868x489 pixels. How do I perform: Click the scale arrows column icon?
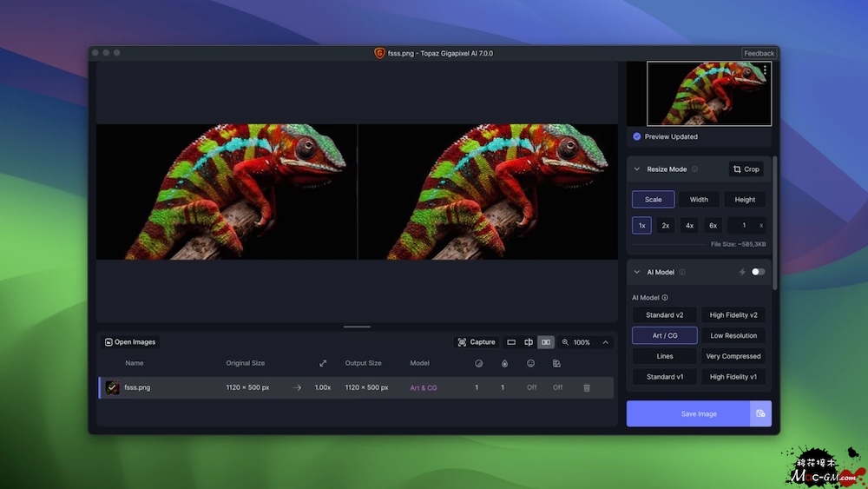[x=323, y=363]
